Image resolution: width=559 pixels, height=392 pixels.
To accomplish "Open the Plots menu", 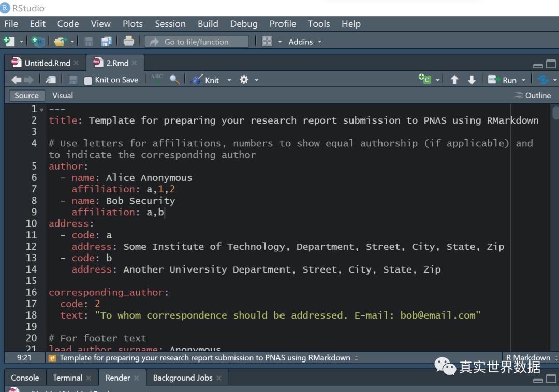I will coord(133,24).
